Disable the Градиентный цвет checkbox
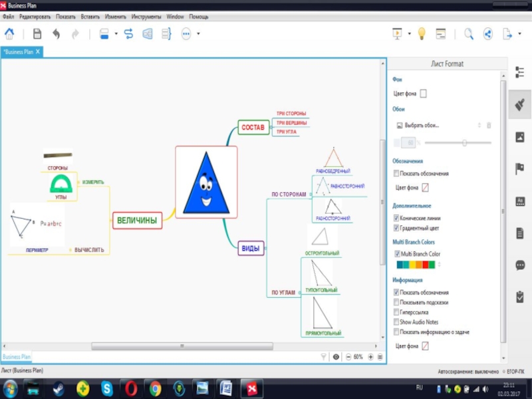The height and width of the screenshot is (399, 532). 396,228
